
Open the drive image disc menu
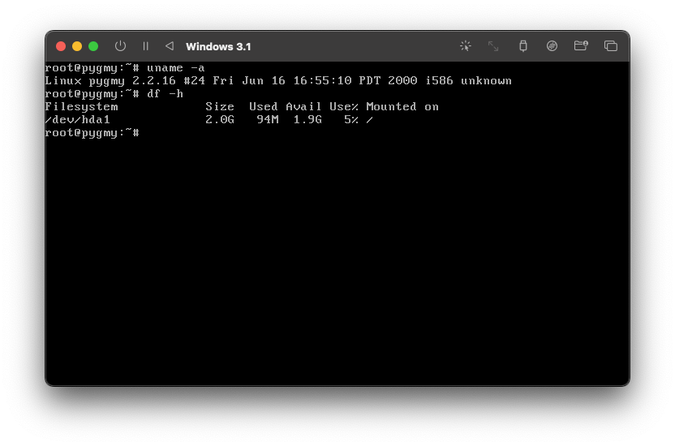coord(551,46)
